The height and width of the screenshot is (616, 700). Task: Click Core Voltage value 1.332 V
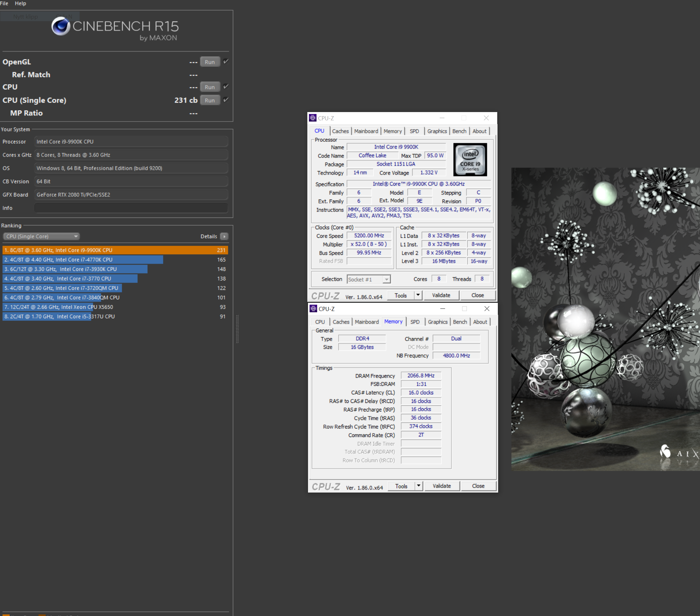click(429, 173)
